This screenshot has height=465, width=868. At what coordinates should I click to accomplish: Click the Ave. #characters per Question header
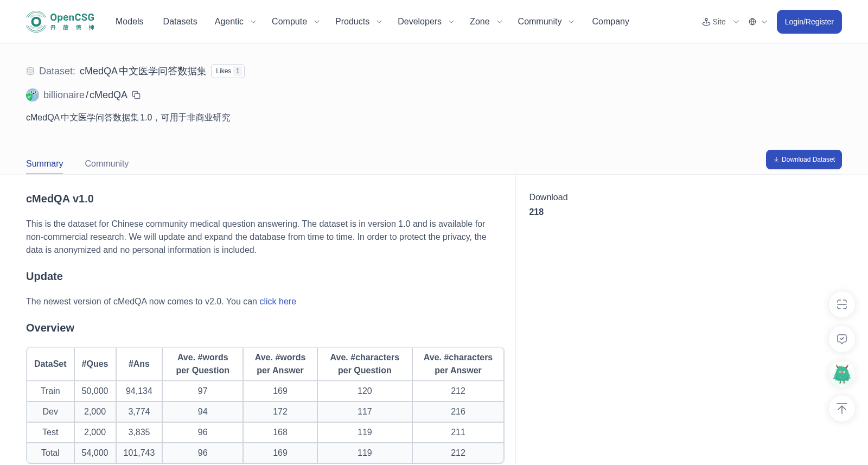click(365, 364)
